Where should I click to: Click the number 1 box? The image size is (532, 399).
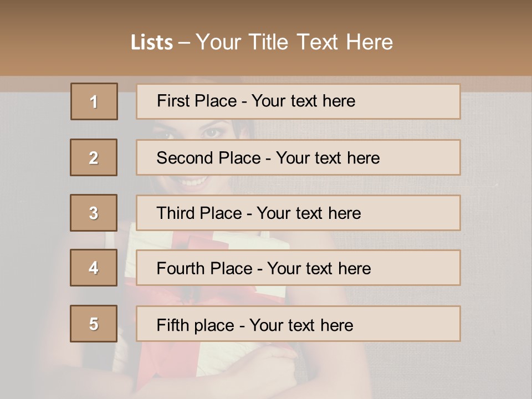tap(94, 101)
